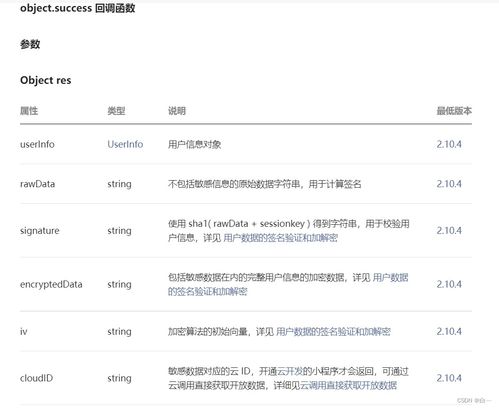499x408 pixels.
Task: Click string type in rawData row
Action: click(x=119, y=184)
